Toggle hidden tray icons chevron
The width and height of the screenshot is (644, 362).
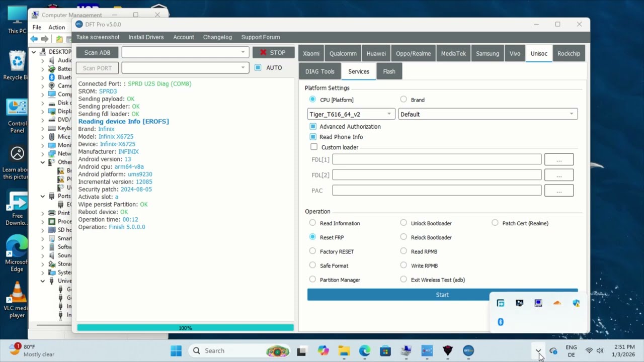[x=538, y=351]
